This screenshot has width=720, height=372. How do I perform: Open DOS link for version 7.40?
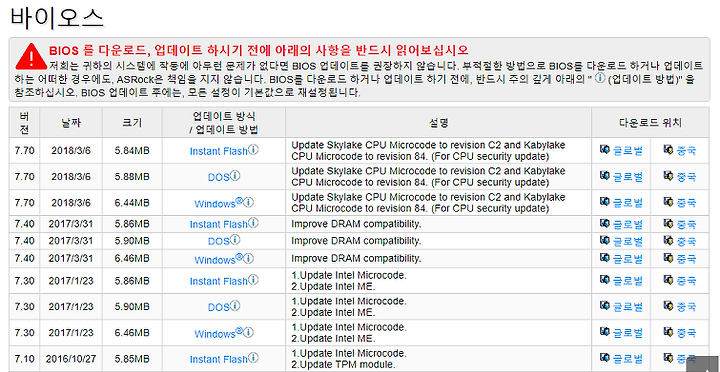219,242
